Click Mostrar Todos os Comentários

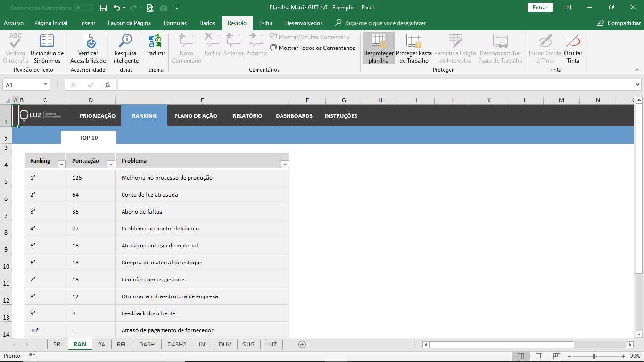(313, 48)
